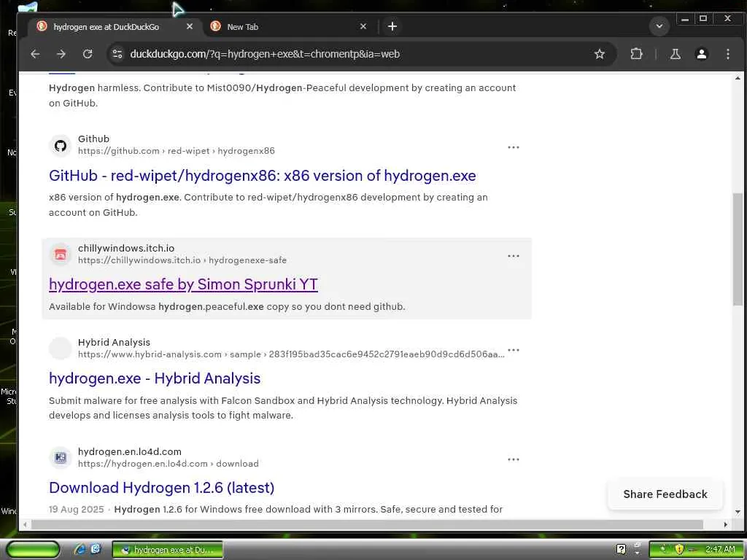747x560 pixels.
Task: Click the '19 Aug 2025' date text
Action: pyautogui.click(x=76, y=510)
